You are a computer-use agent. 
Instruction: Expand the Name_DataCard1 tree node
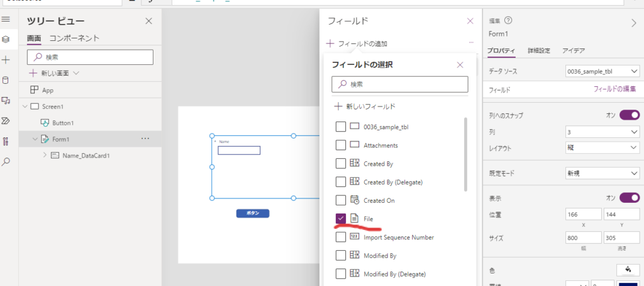(x=44, y=155)
